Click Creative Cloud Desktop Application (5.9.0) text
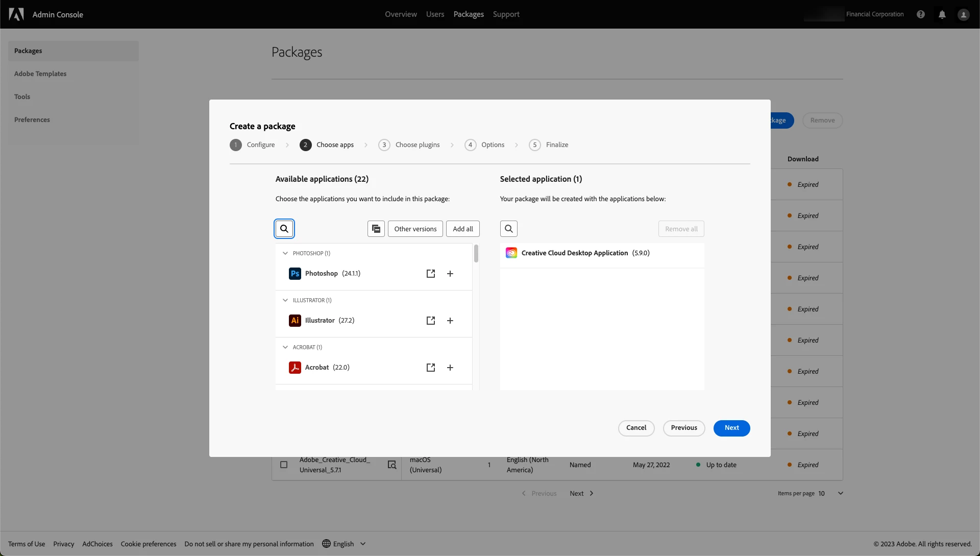This screenshot has height=556, width=980. 585,253
